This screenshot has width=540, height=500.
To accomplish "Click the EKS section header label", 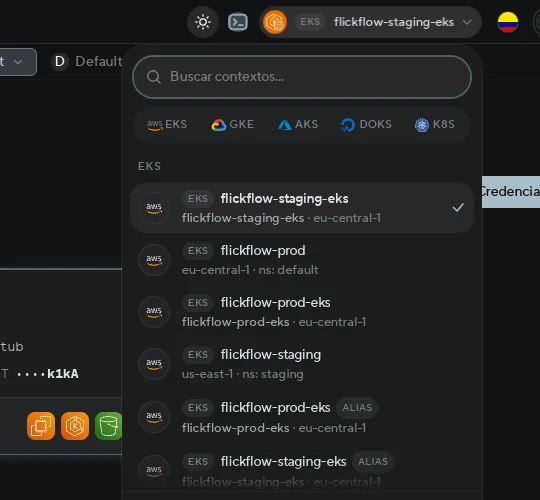I will pyautogui.click(x=149, y=166).
